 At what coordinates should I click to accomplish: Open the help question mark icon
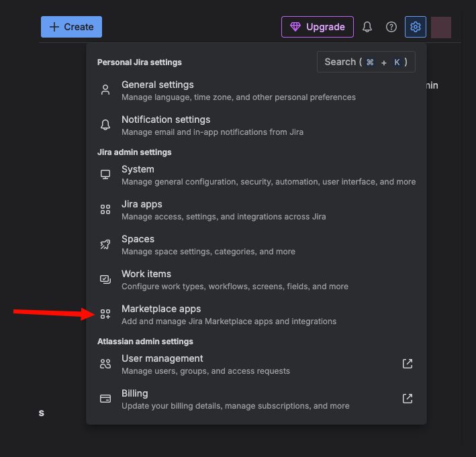[x=391, y=27]
